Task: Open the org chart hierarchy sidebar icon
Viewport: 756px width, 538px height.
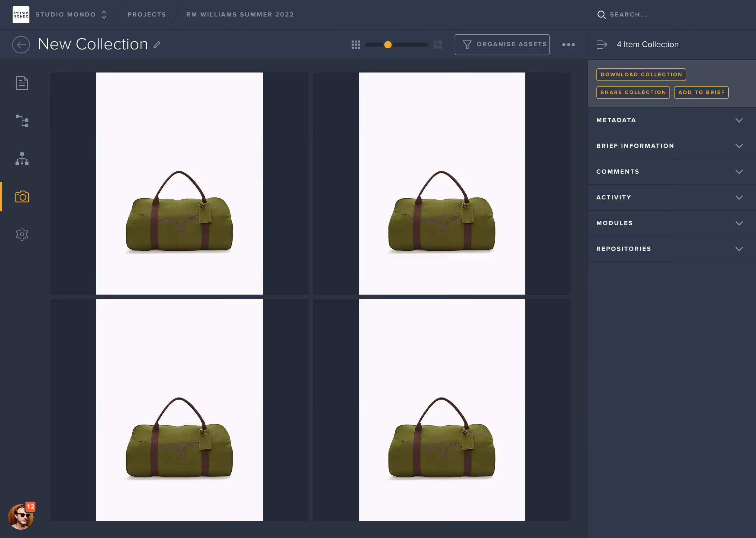Action: pyautogui.click(x=22, y=159)
